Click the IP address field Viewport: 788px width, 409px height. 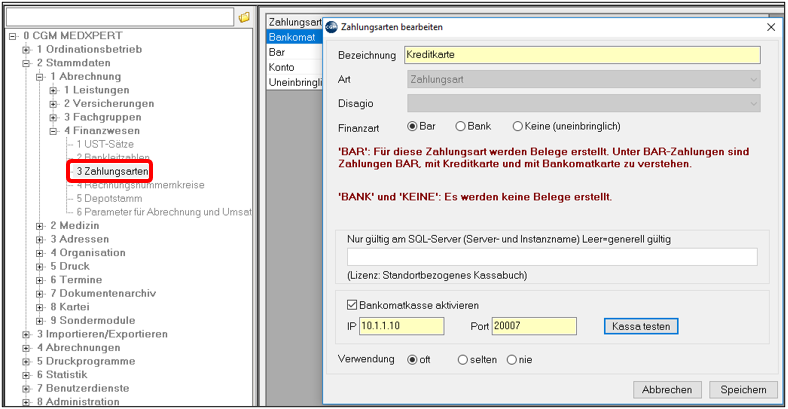click(402, 326)
